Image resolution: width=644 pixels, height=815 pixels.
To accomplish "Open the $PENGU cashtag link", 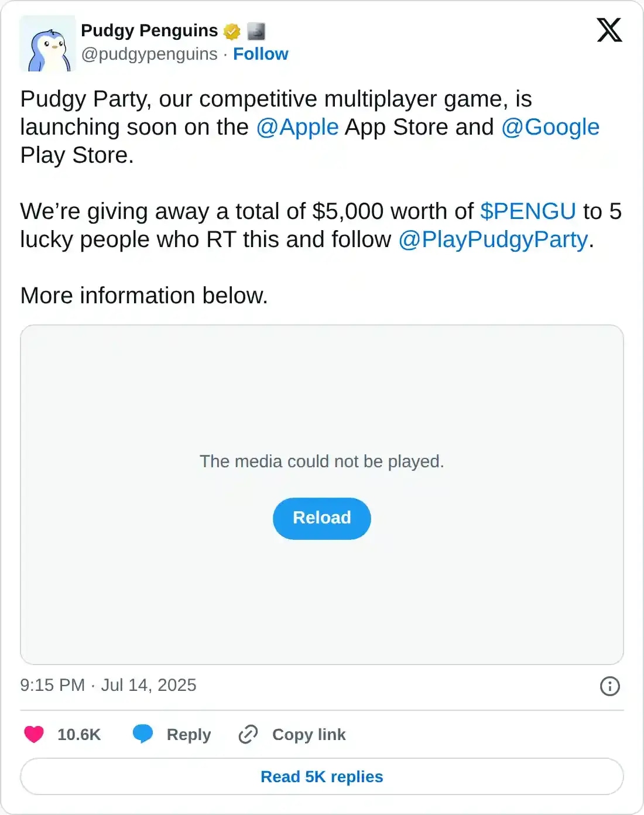I will (528, 211).
